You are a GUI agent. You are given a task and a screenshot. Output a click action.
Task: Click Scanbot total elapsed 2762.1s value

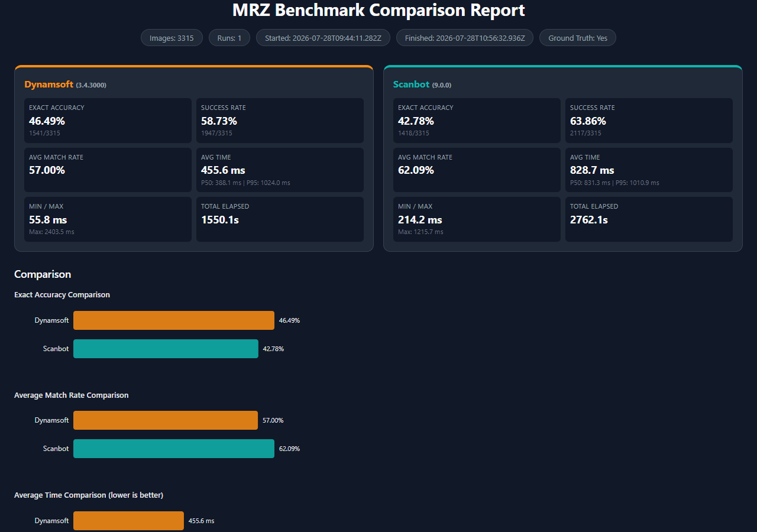click(589, 220)
